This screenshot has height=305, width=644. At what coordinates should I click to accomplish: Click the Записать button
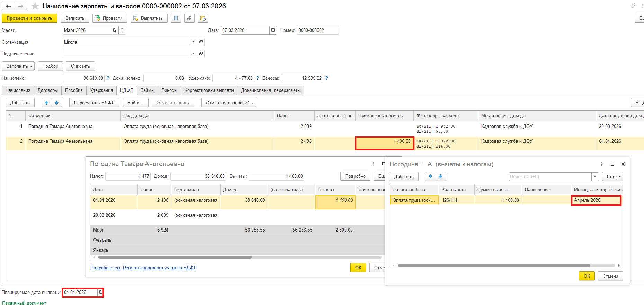(75, 18)
